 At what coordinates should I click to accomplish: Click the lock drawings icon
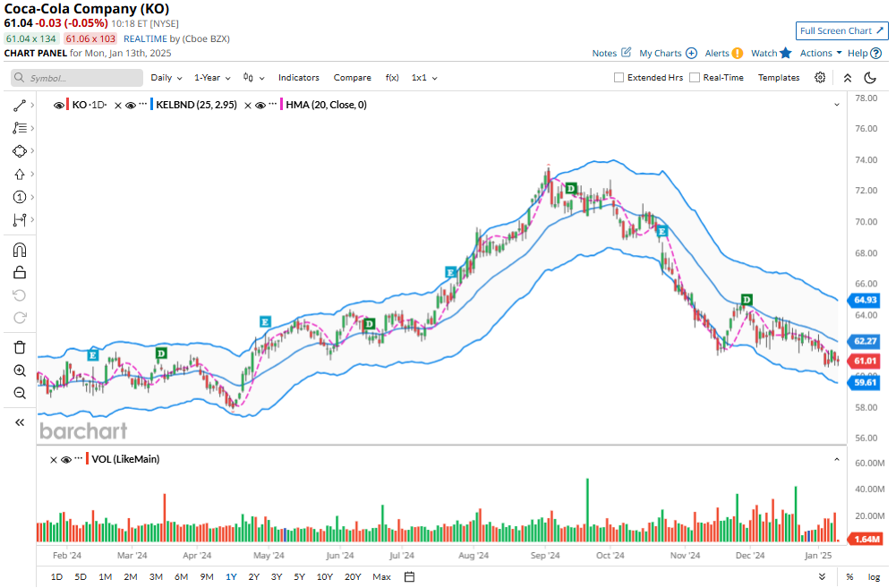[x=20, y=274]
